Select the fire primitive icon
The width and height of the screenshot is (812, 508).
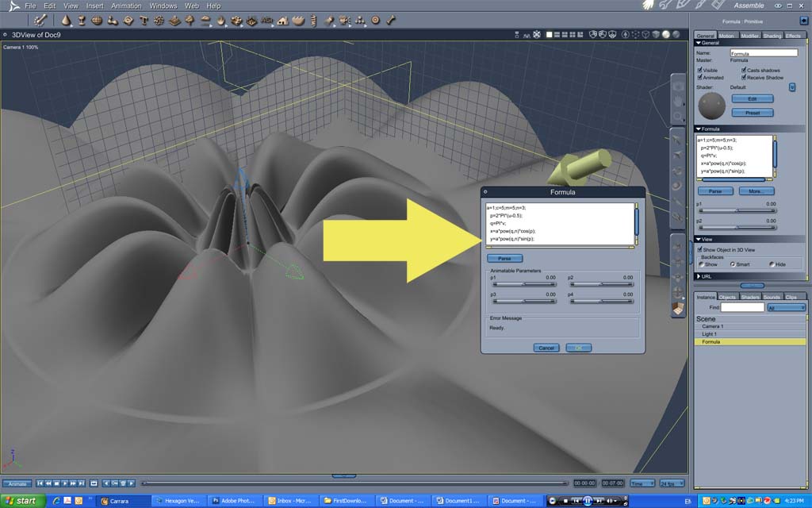click(220, 21)
